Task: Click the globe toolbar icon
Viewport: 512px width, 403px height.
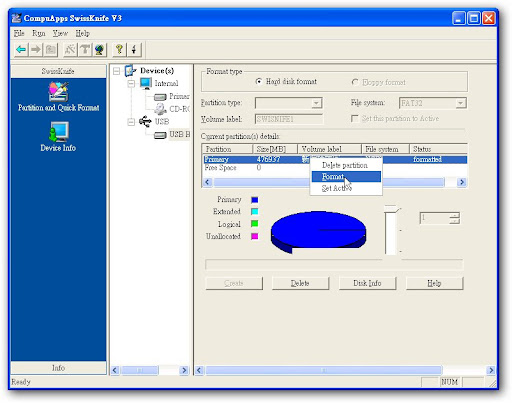Action: [99, 50]
